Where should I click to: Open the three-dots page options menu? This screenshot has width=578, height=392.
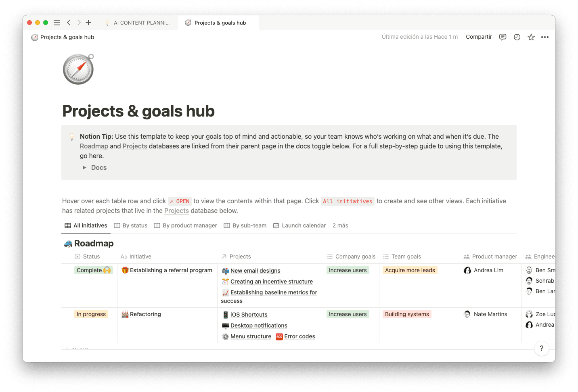545,37
